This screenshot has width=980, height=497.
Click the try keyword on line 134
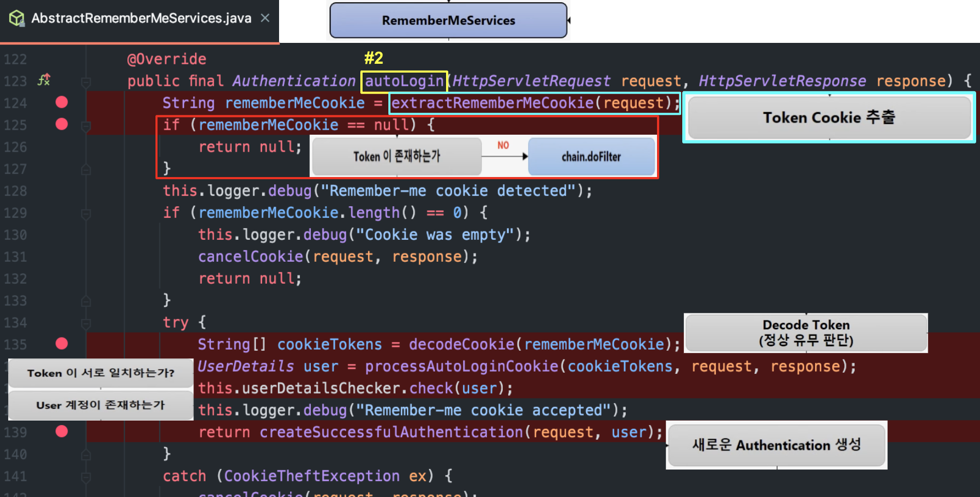point(176,323)
